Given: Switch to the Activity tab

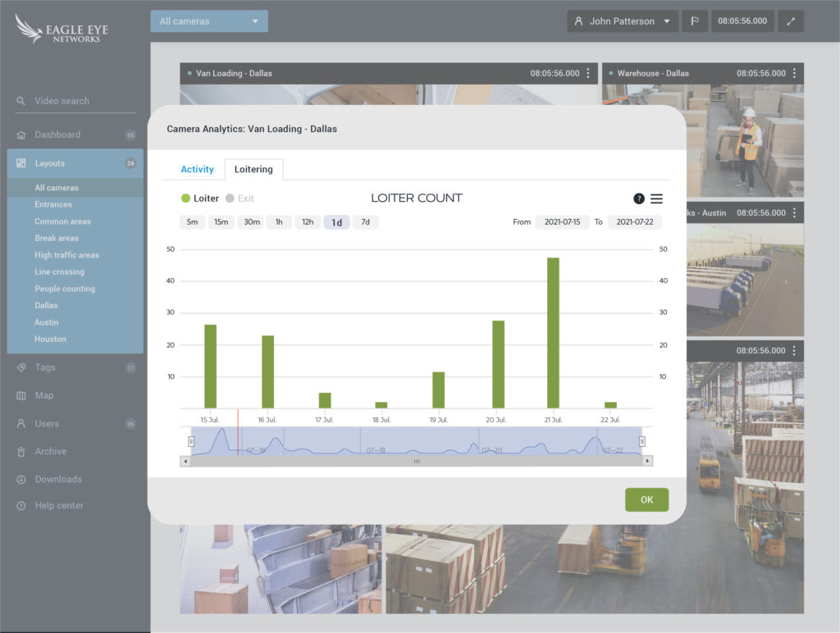Looking at the screenshot, I should [197, 169].
